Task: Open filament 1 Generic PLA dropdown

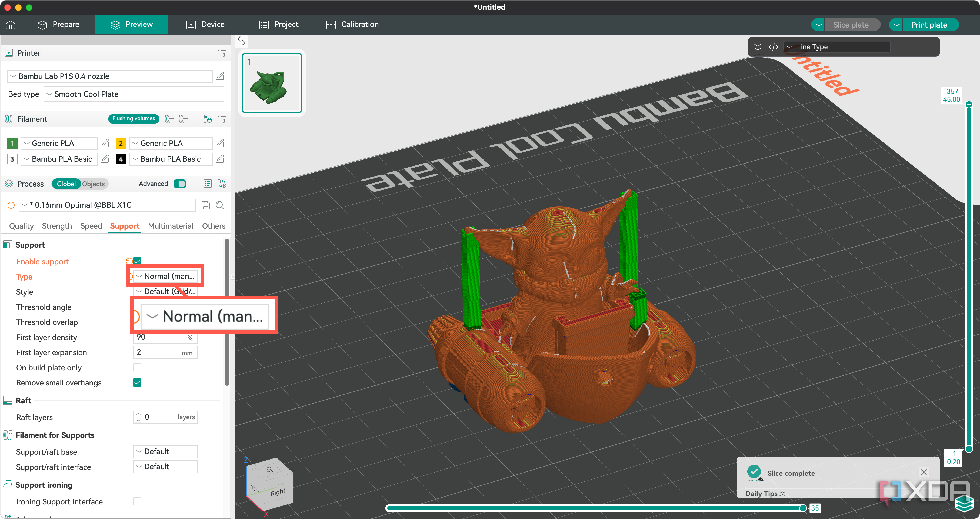Action: pyautogui.click(x=59, y=143)
